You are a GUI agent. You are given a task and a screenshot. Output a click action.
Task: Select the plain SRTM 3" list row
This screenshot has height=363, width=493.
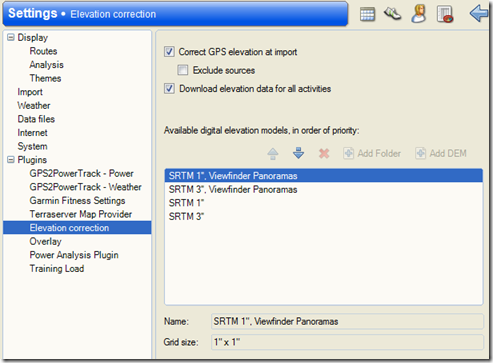pyautogui.click(x=323, y=217)
